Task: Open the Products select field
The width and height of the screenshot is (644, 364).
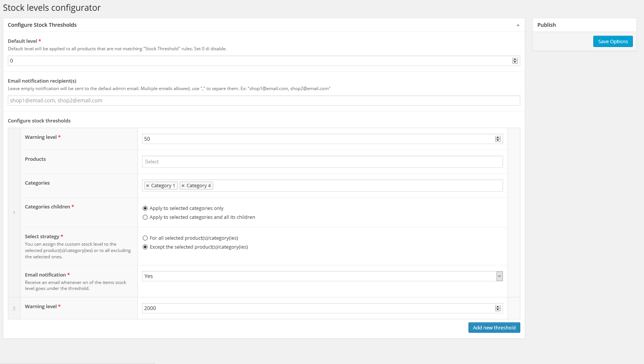Action: tap(322, 162)
